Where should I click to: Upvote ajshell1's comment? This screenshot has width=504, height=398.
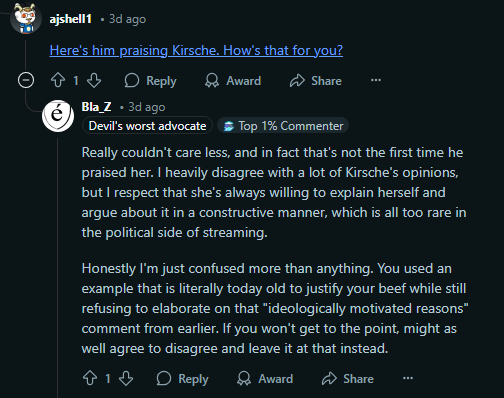coord(58,80)
